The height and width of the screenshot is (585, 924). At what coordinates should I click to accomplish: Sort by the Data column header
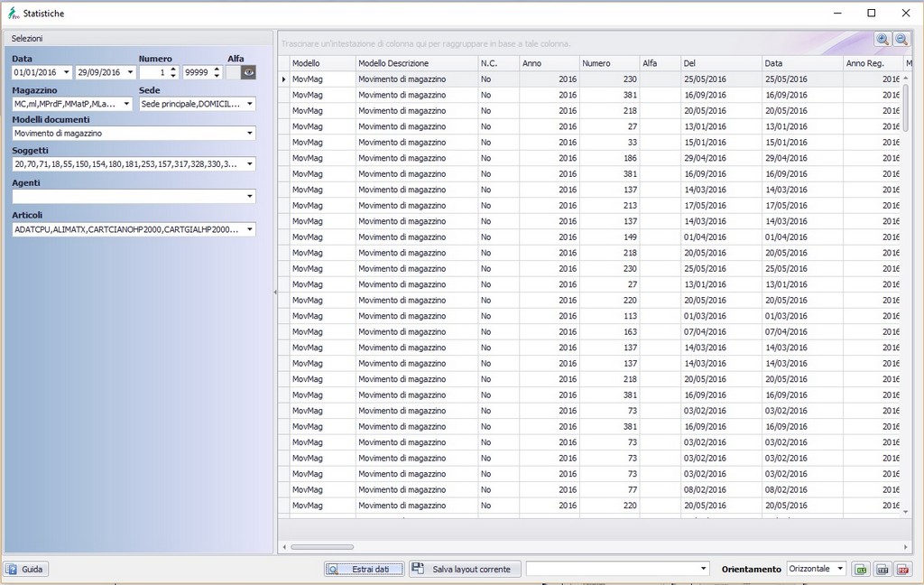tap(802, 63)
